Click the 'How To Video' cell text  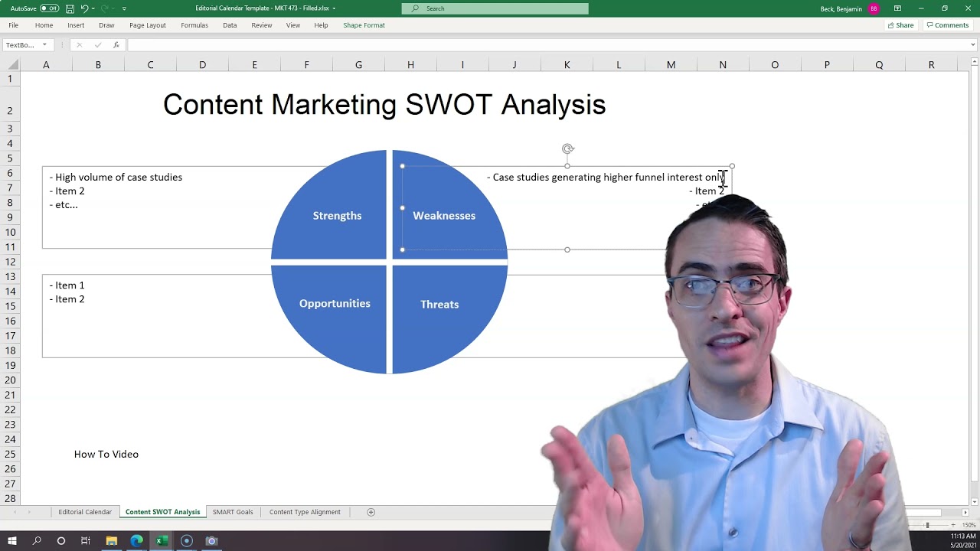106,455
